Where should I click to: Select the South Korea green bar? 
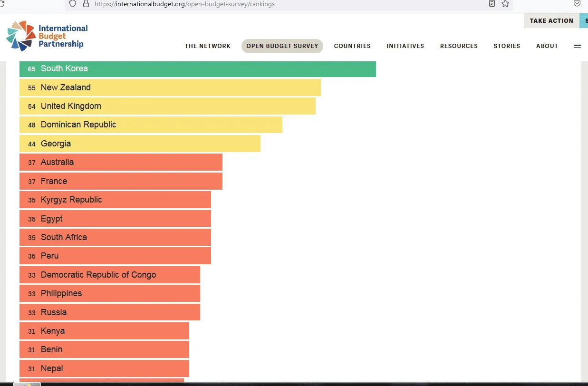[x=198, y=68]
